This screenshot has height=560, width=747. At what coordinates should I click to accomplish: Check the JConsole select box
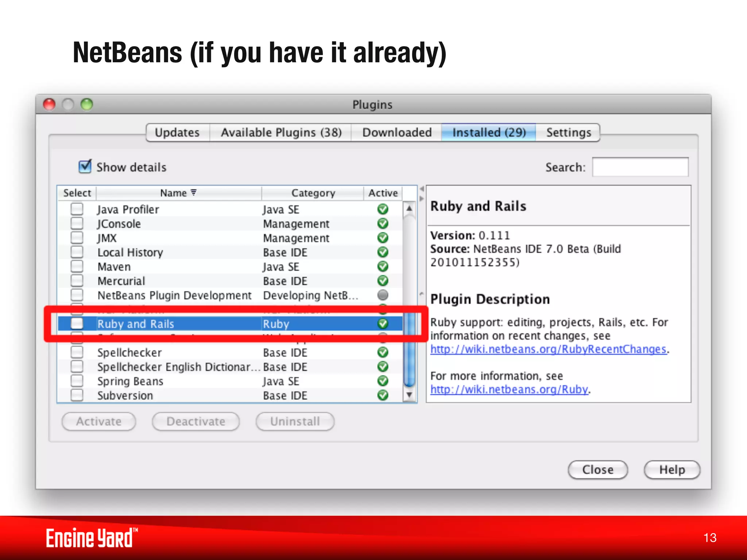[x=77, y=223]
